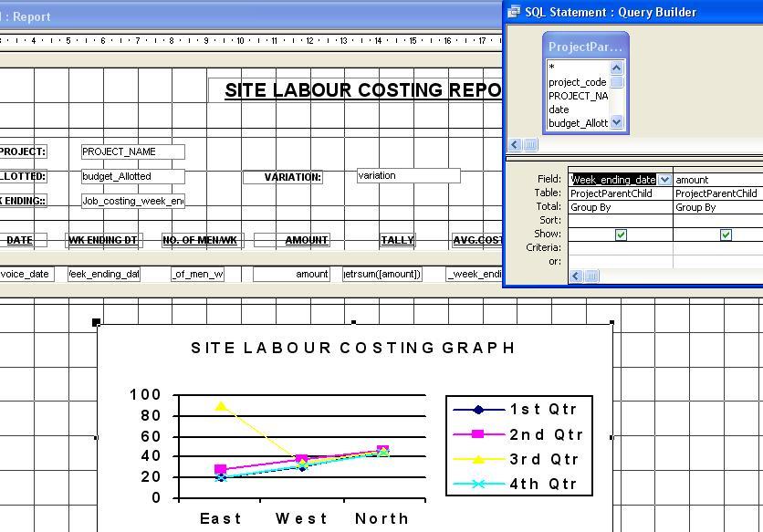The image size is (763, 532).
Task: Select the voice_date detail text box
Action: [26, 274]
